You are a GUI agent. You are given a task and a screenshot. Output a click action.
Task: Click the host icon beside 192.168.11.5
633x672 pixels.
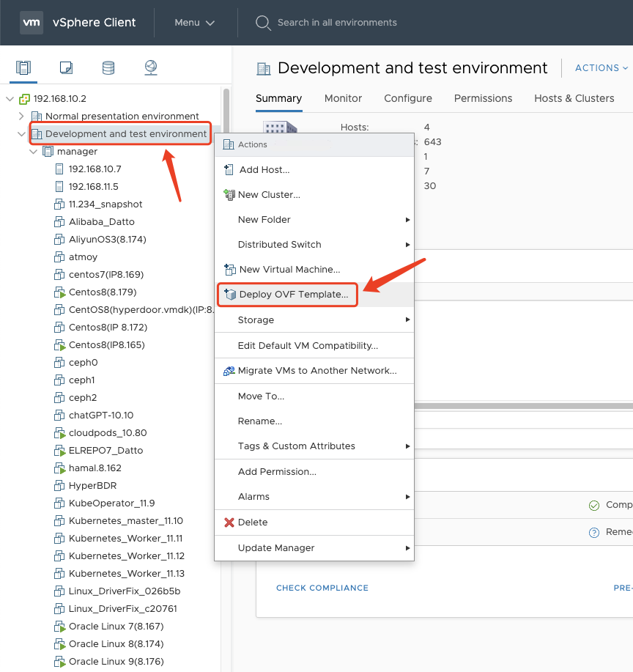point(59,186)
